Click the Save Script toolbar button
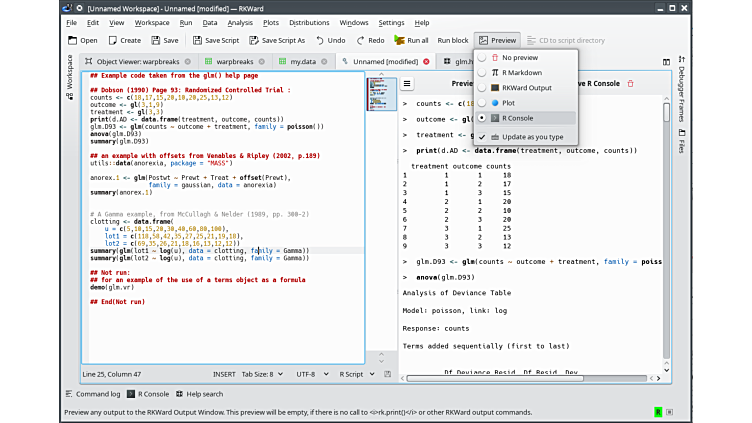 (x=215, y=40)
